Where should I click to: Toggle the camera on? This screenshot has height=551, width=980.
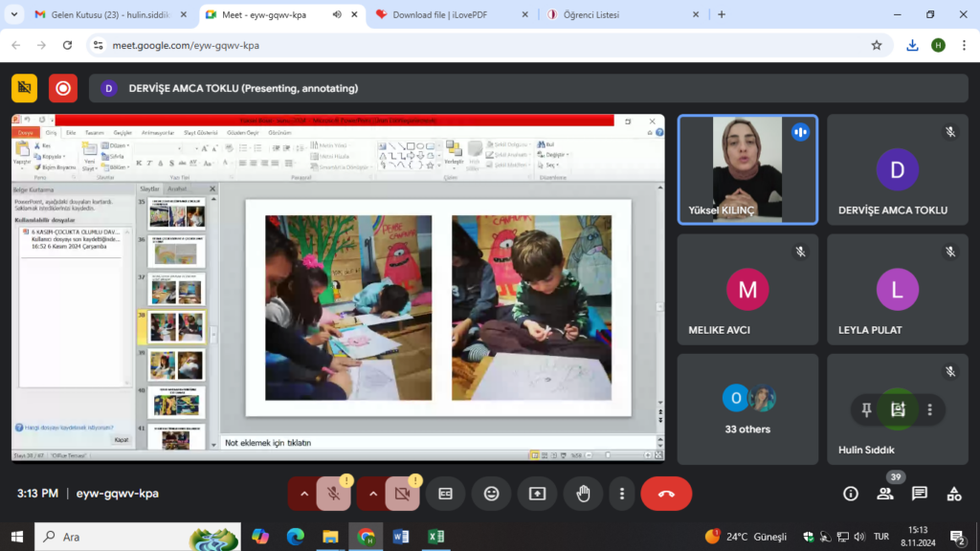[x=402, y=494]
